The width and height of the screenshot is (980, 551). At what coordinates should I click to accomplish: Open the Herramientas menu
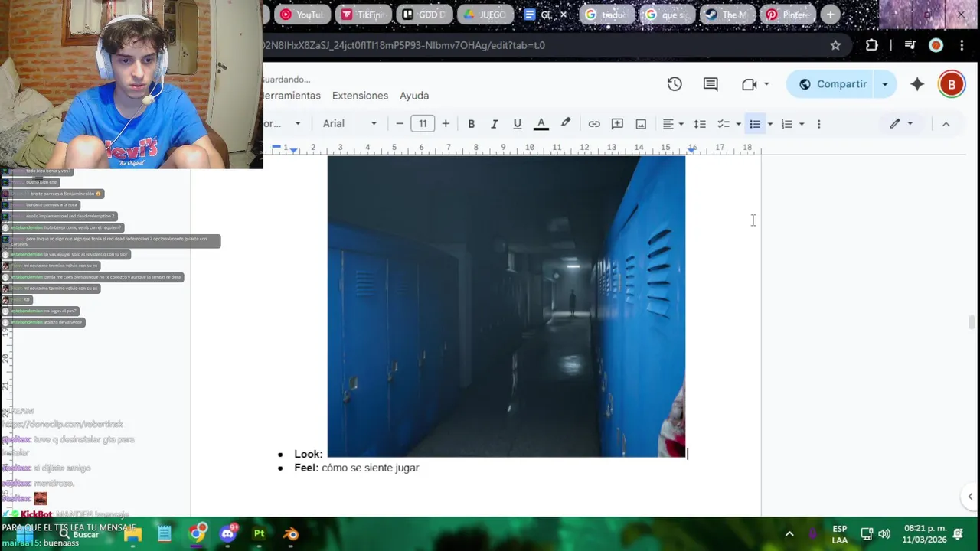(292, 96)
